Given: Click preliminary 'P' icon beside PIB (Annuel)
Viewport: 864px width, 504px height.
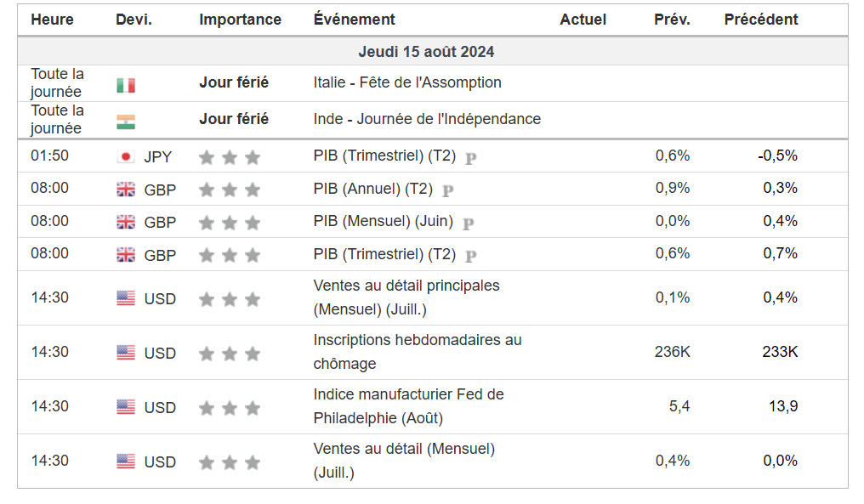Looking at the screenshot, I should click(x=448, y=190).
